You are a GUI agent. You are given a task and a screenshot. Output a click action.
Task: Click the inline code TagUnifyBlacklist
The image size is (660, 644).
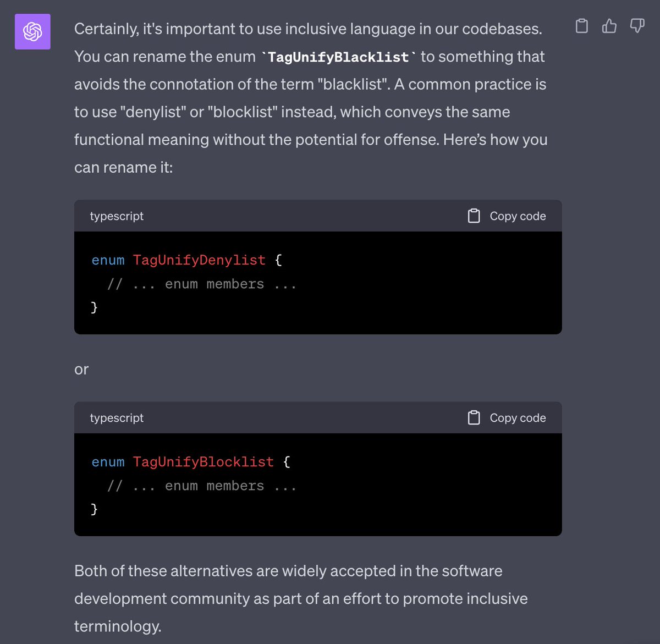click(338, 57)
